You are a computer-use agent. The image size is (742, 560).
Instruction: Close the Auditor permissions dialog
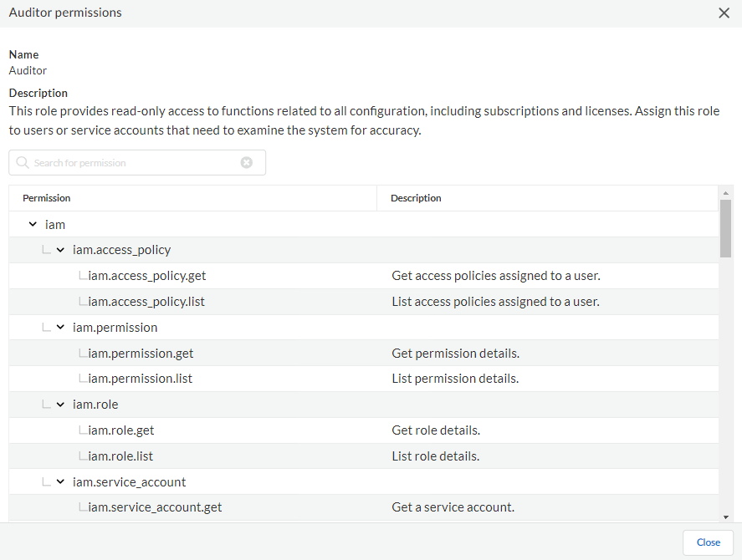(724, 13)
